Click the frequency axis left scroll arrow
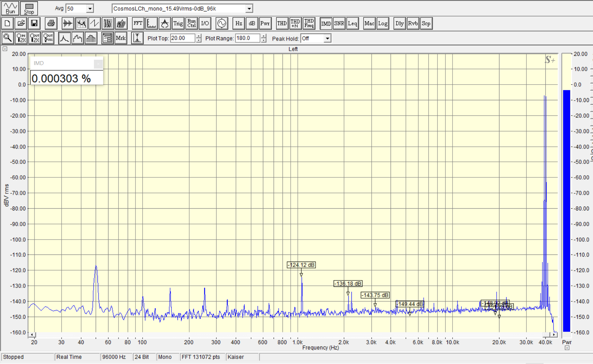Viewport: 593px width, 364px height. pos(32,335)
